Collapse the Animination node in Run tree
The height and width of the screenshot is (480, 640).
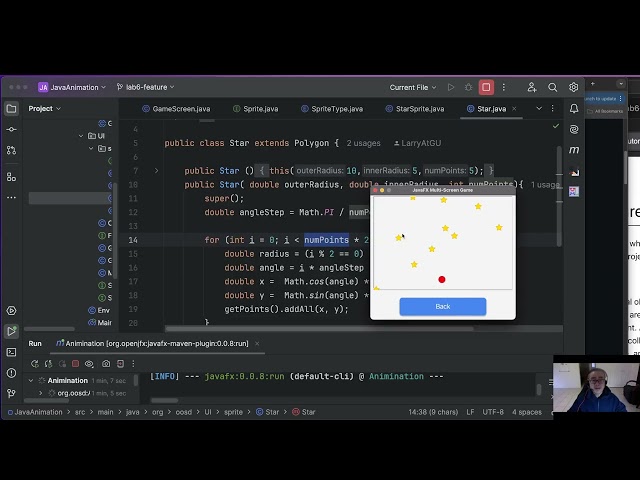[31, 380]
